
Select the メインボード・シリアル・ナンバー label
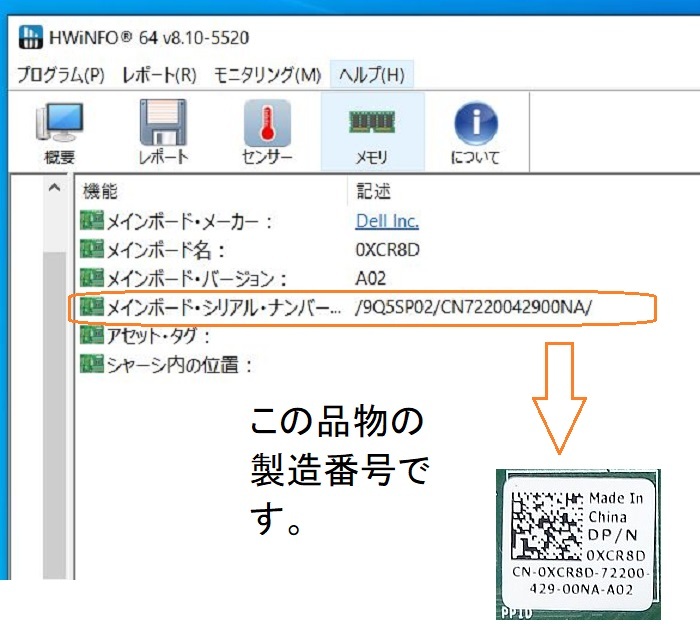[223, 307]
